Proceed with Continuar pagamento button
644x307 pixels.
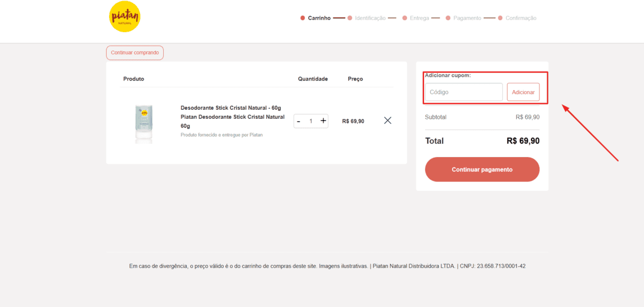pos(482,169)
